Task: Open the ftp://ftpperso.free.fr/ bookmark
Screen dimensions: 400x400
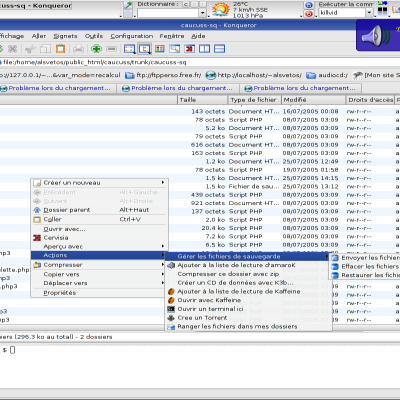Action: [x=163, y=75]
